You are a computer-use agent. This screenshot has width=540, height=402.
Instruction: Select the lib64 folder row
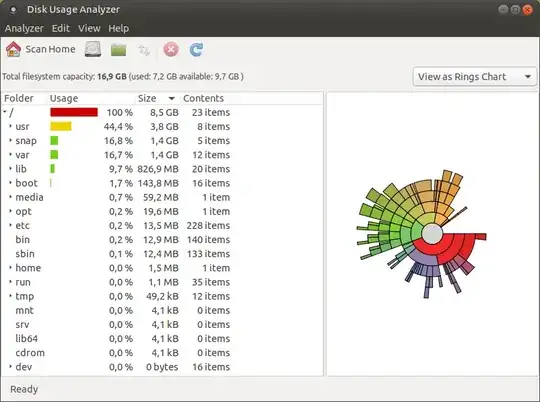click(x=163, y=338)
